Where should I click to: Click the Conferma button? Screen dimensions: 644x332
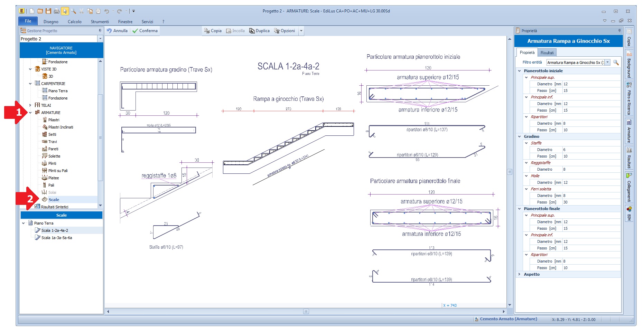tap(145, 31)
